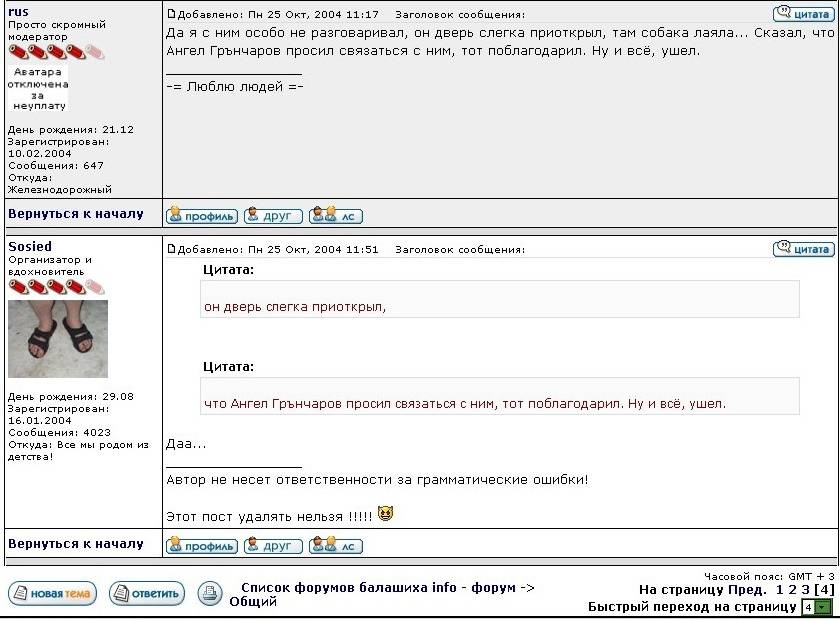Open rus's profile with профиль button
The image size is (840, 620).
click(201, 215)
